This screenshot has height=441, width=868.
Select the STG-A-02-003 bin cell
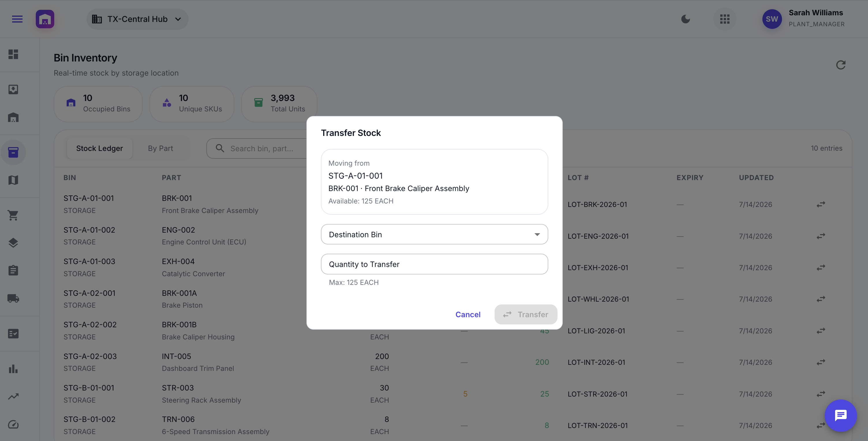pyautogui.click(x=90, y=362)
